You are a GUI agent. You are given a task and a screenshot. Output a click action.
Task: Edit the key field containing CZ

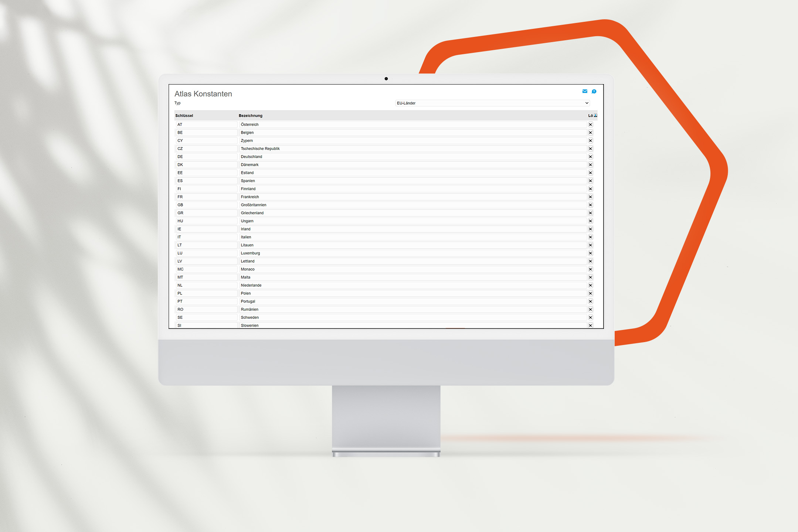[x=206, y=149]
